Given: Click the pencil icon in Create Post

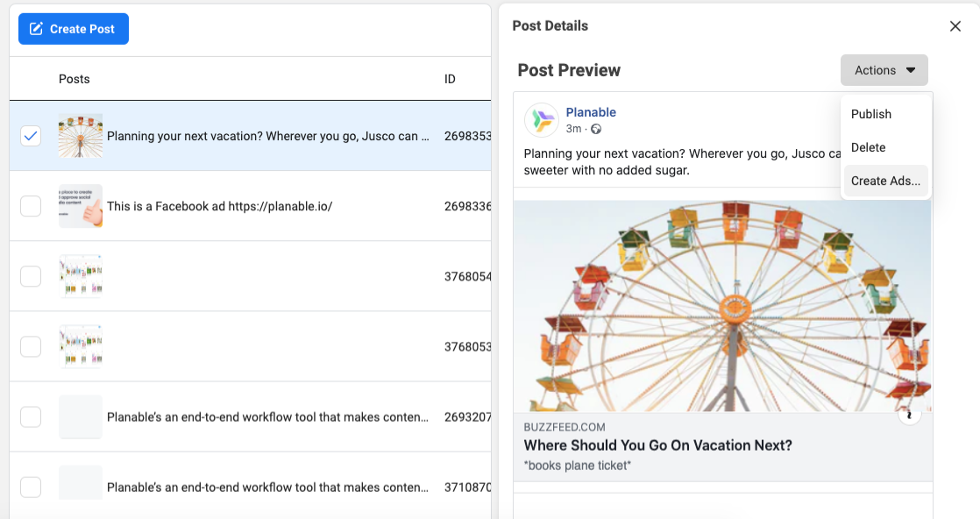Looking at the screenshot, I should [36, 29].
